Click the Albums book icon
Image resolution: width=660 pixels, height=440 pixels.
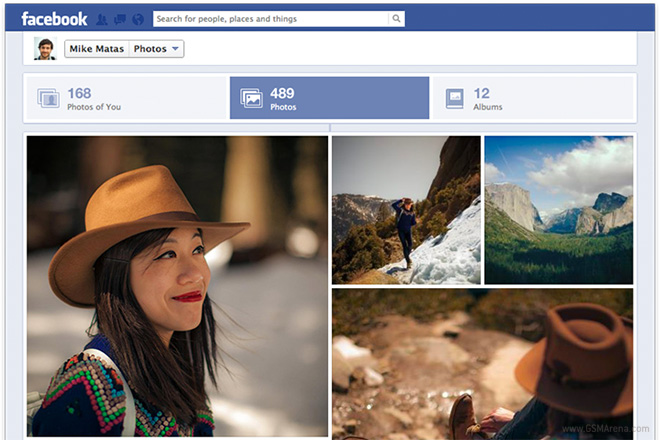point(455,98)
